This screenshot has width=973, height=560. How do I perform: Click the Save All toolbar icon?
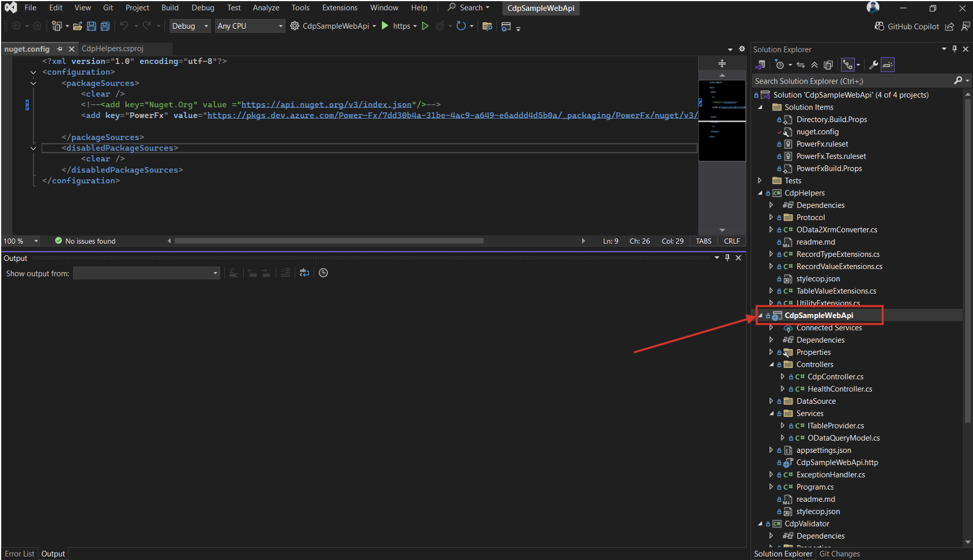[x=105, y=26]
